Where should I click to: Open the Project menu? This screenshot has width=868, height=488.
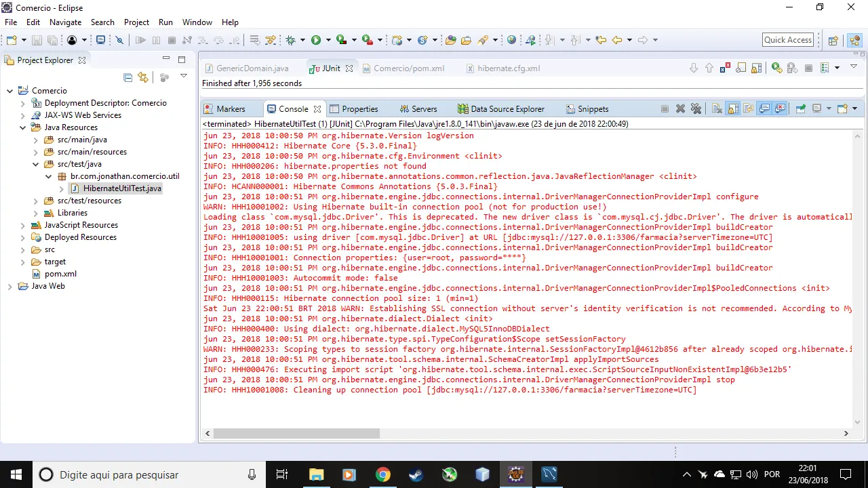point(136,22)
